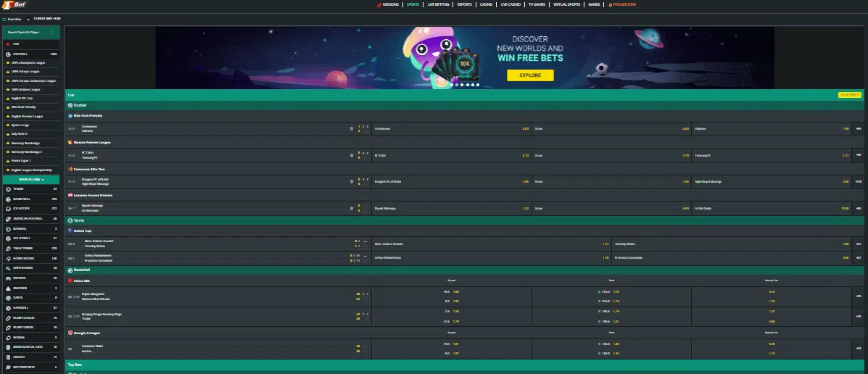Click the Rugby League sidebar icon
Screen dimensions: 868x374
pos(8,317)
